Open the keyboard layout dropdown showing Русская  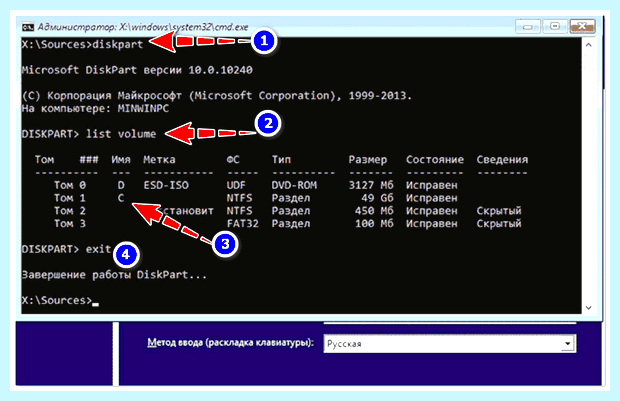point(450,343)
